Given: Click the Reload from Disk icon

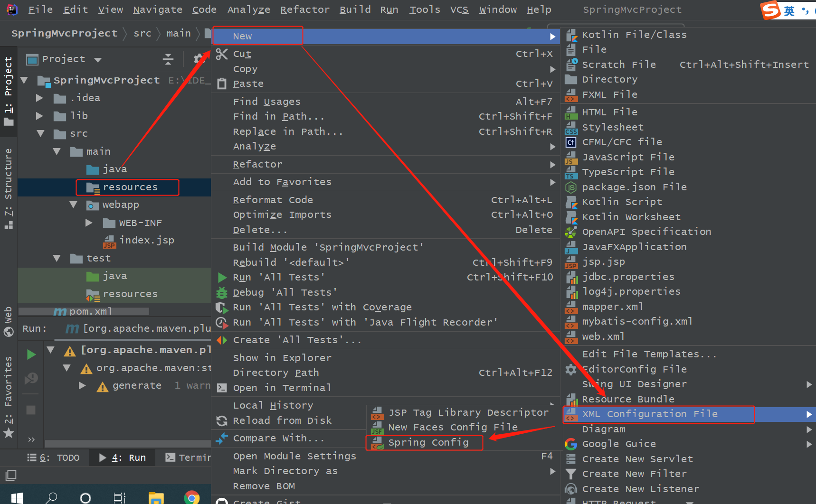Looking at the screenshot, I should coord(222,421).
